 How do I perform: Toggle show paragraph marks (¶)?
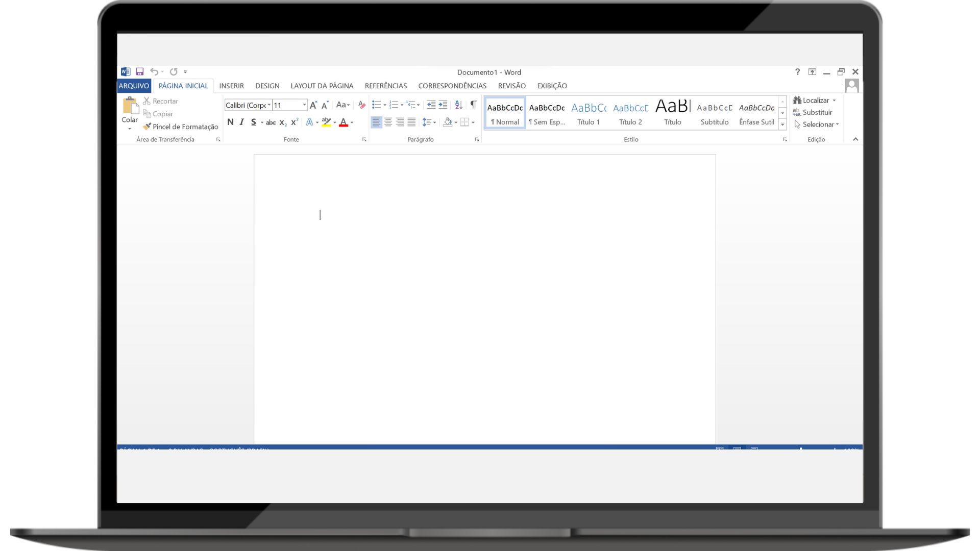(x=473, y=105)
